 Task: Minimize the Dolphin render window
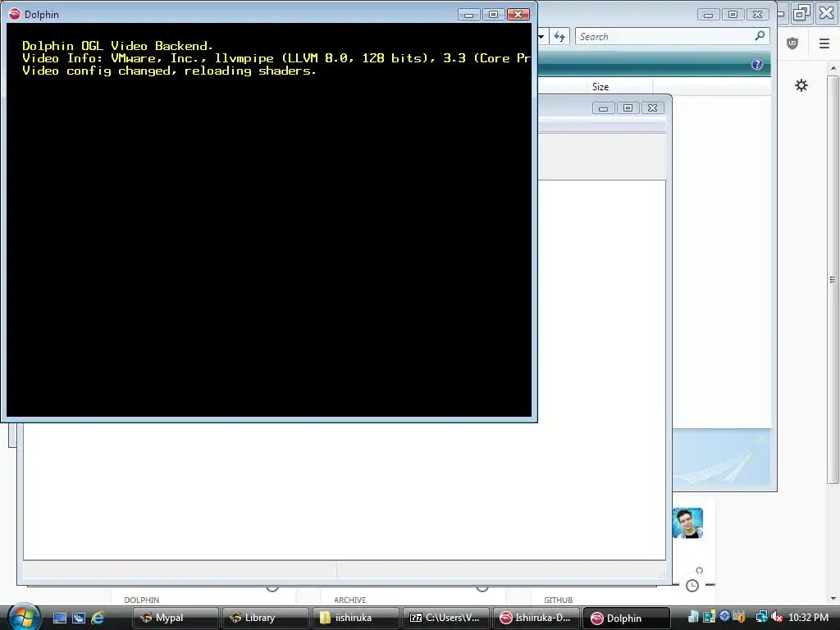click(x=468, y=15)
